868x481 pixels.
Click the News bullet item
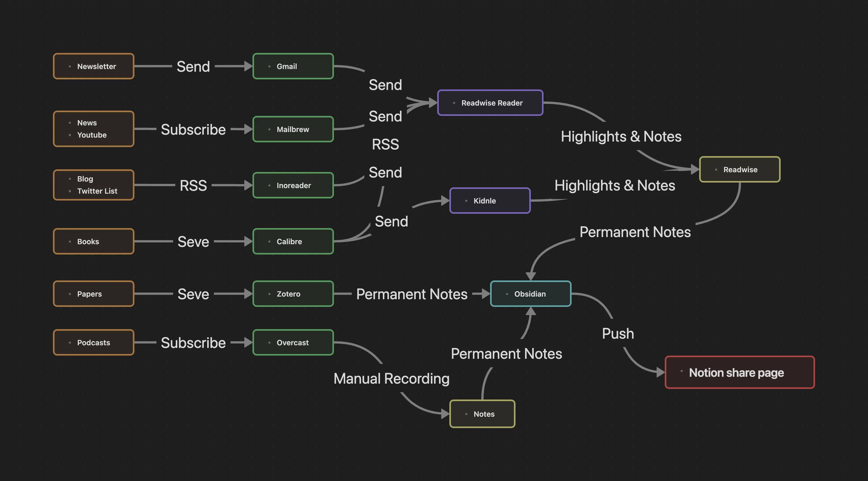click(x=87, y=123)
